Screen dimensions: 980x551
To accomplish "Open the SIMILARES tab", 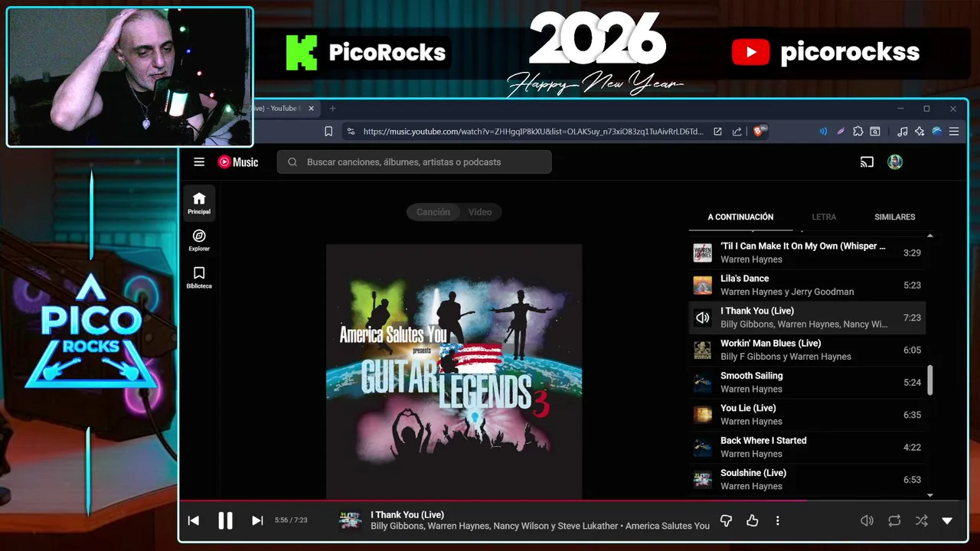I will click(895, 217).
